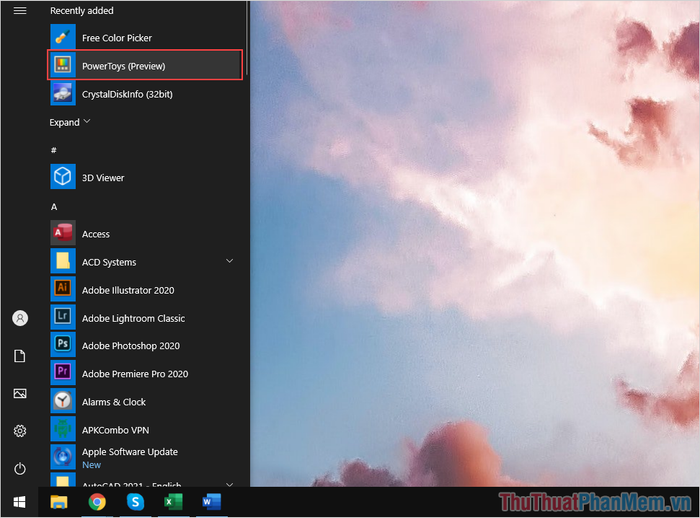The image size is (700, 518).
Task: Click the ACD Systems folder icon
Action: pos(63,261)
